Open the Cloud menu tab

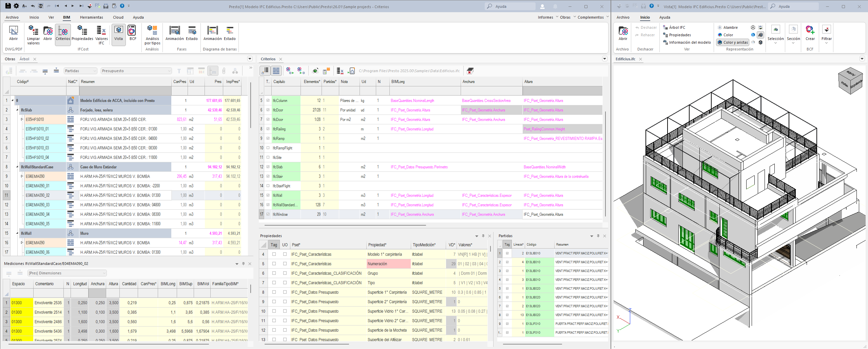(118, 17)
